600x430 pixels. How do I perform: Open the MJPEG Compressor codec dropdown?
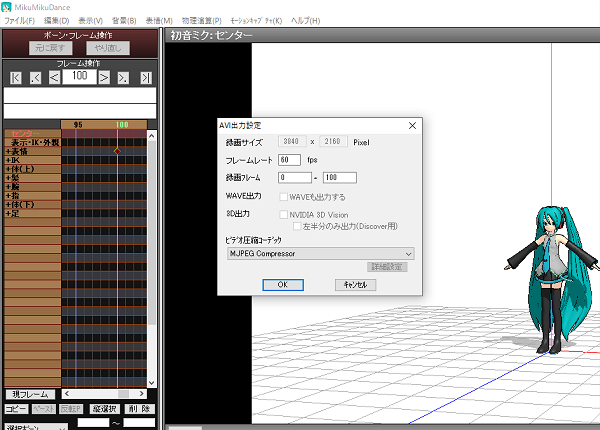[x=321, y=254]
